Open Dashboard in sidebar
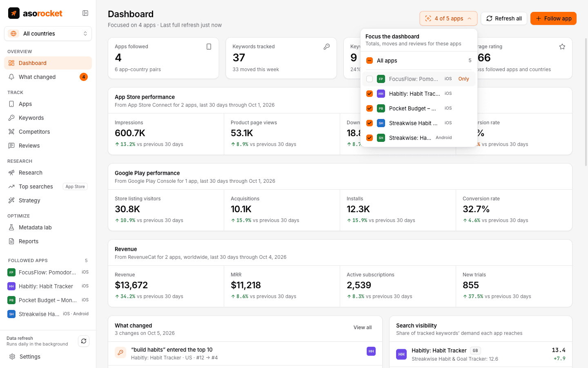The height and width of the screenshot is (368, 588). [x=48, y=63]
